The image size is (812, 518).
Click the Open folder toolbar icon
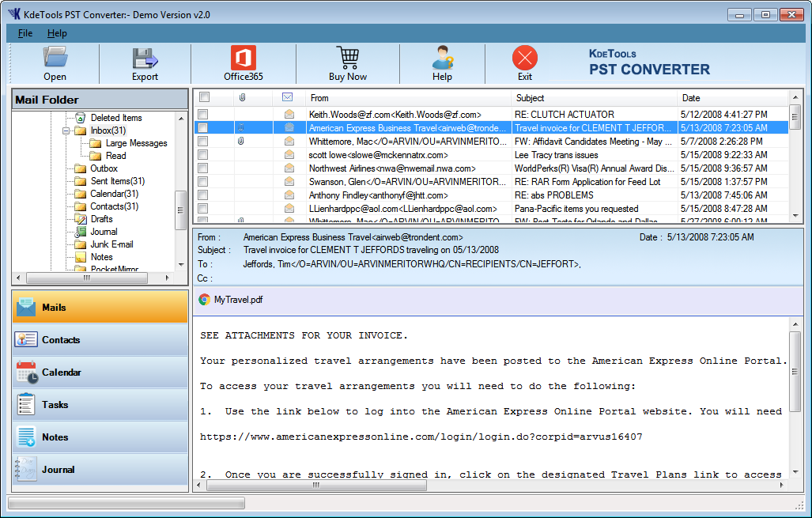(x=55, y=57)
